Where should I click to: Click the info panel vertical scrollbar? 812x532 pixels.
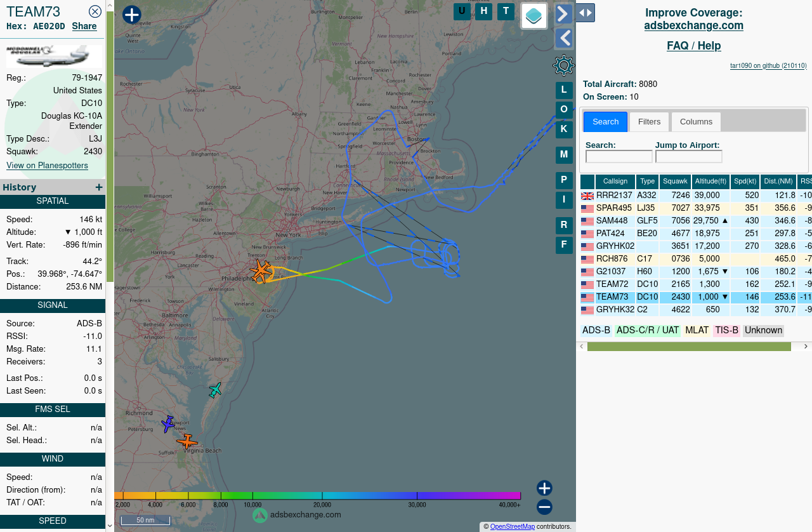point(110,146)
